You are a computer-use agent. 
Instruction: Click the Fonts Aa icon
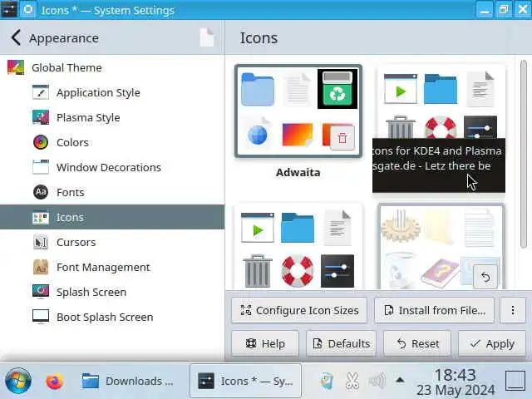point(41,192)
